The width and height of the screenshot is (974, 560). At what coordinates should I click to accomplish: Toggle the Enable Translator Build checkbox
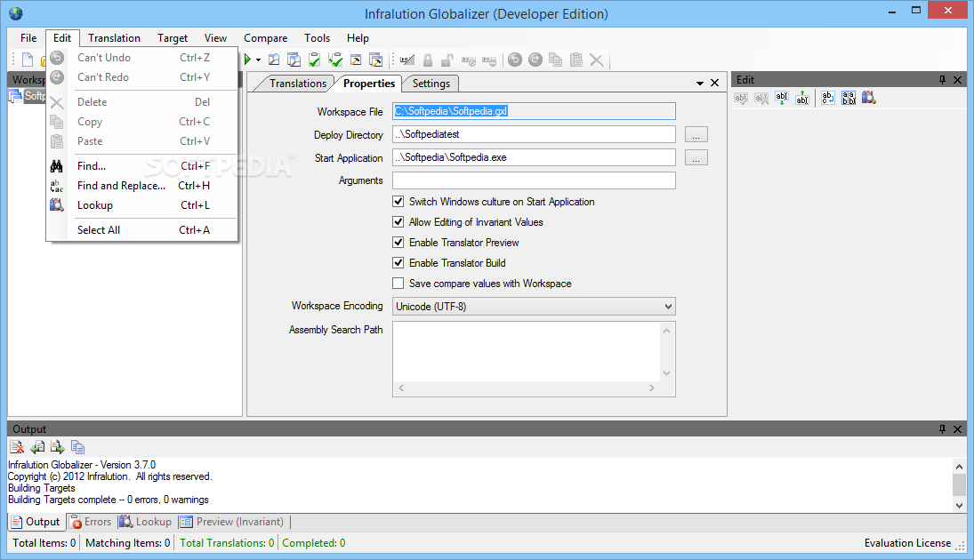click(x=398, y=262)
